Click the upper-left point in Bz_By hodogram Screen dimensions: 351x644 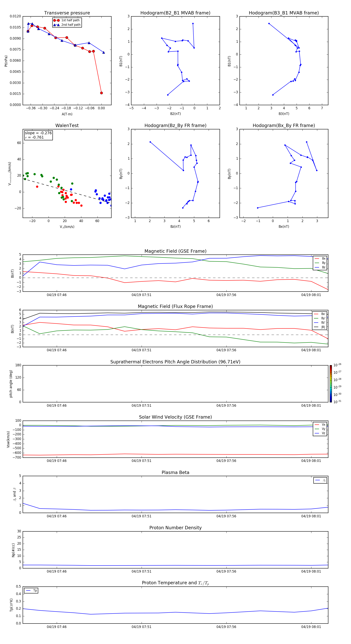[150, 142]
